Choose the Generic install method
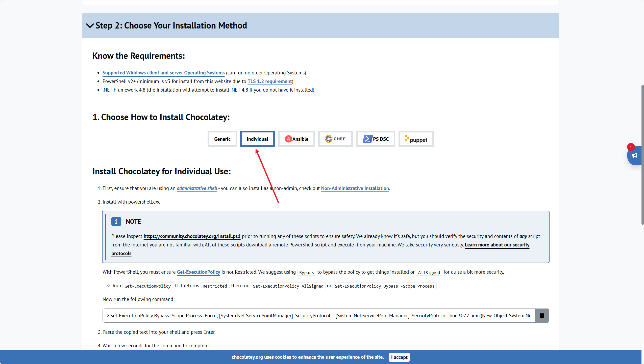 tap(222, 139)
